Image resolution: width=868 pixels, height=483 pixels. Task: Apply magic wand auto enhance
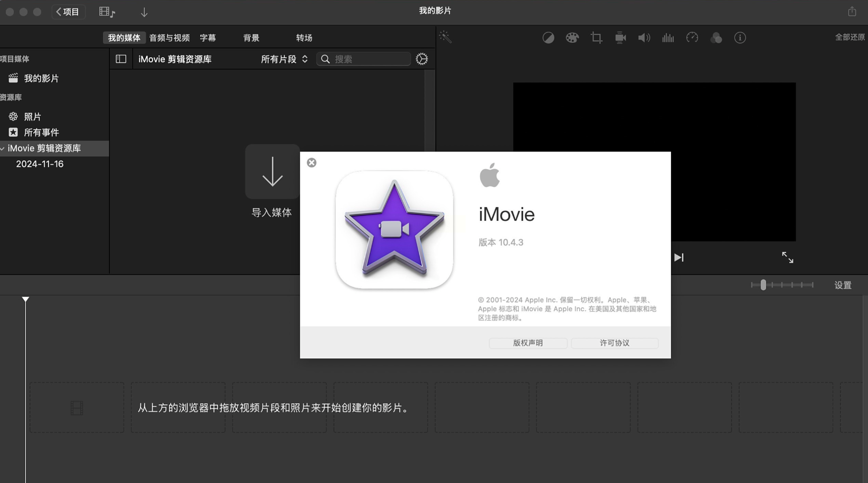click(445, 37)
